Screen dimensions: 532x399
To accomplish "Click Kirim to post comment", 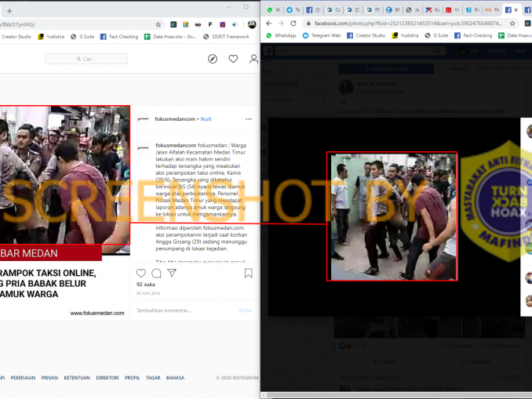I will pyautogui.click(x=246, y=310).
